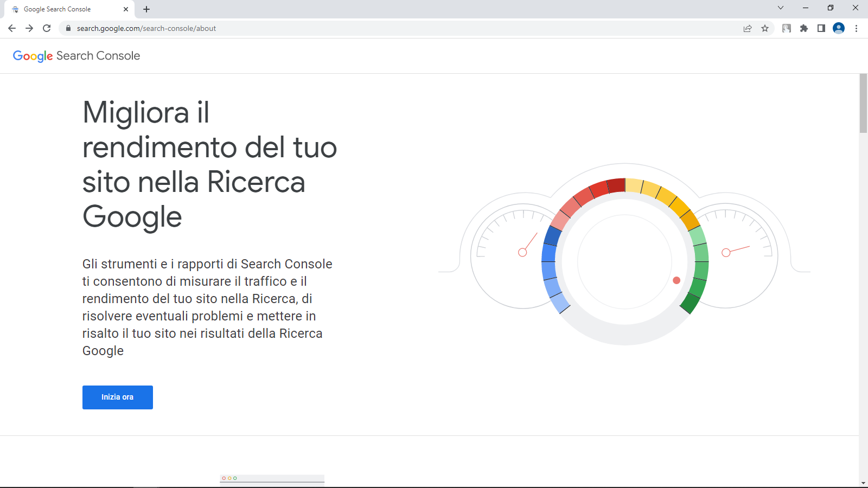Open the Extensions puzzle icon

(804, 28)
